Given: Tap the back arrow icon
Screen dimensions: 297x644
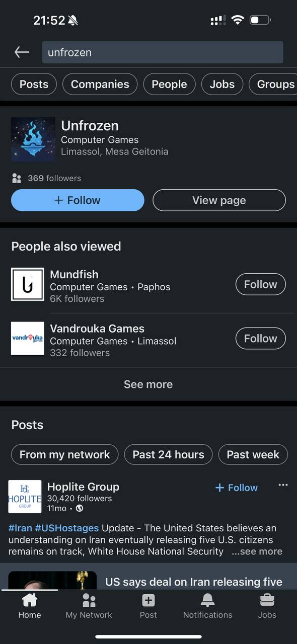Looking at the screenshot, I should pos(22,52).
